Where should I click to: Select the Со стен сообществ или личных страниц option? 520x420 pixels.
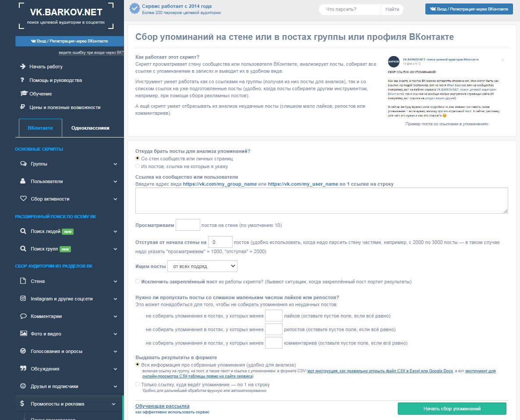[137, 159]
